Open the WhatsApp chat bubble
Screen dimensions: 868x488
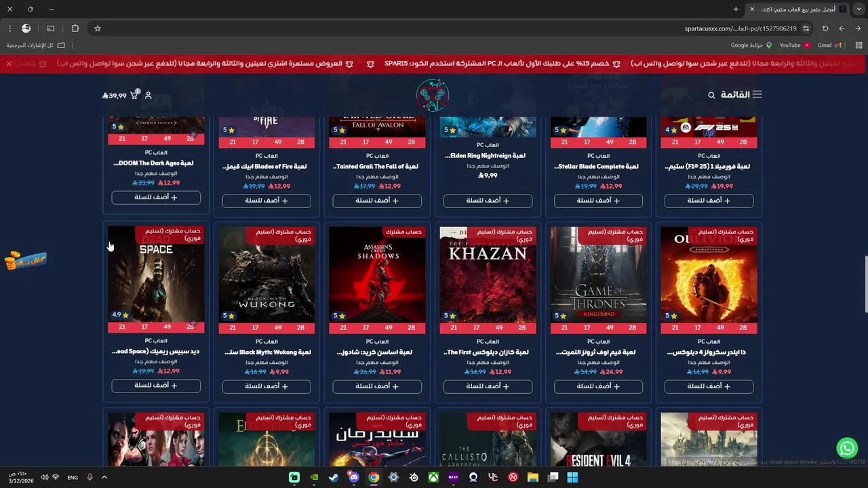(846, 448)
